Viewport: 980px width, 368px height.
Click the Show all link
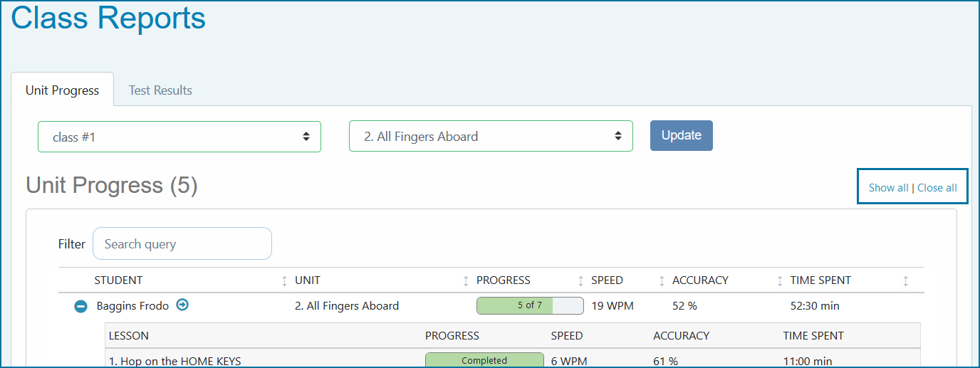888,188
